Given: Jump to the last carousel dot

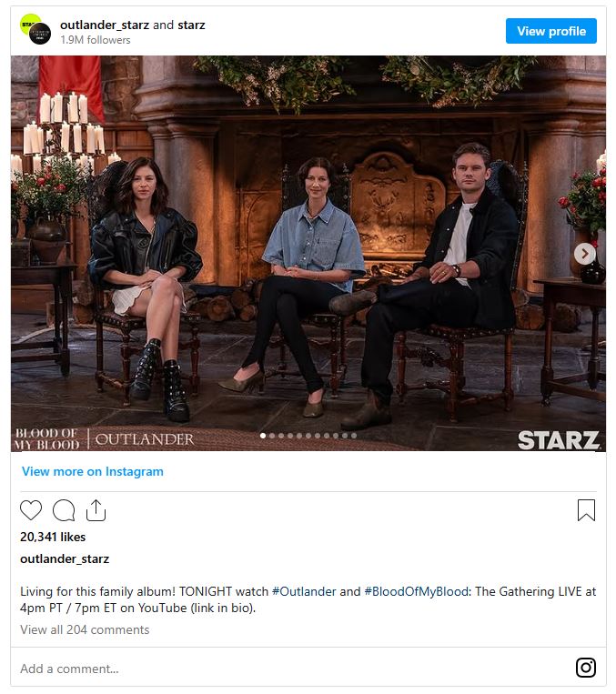Looking at the screenshot, I should [x=354, y=436].
